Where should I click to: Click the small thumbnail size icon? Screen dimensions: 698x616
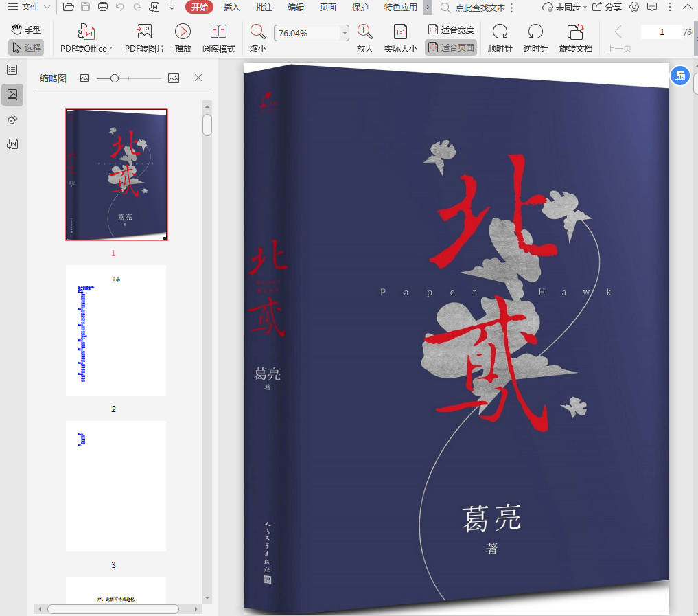coord(84,78)
